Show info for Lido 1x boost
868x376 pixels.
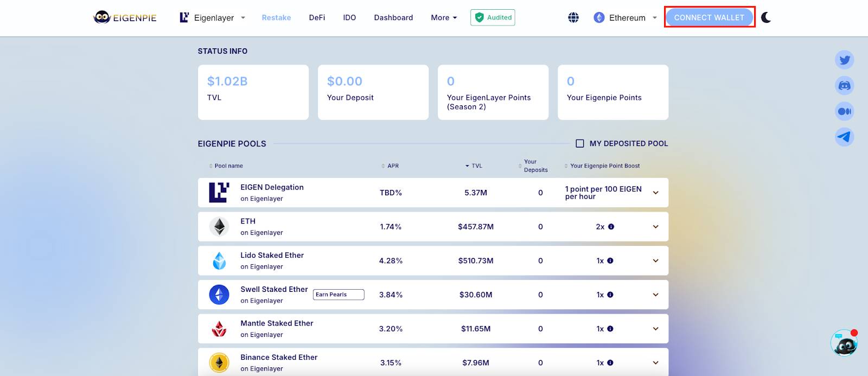click(x=610, y=261)
